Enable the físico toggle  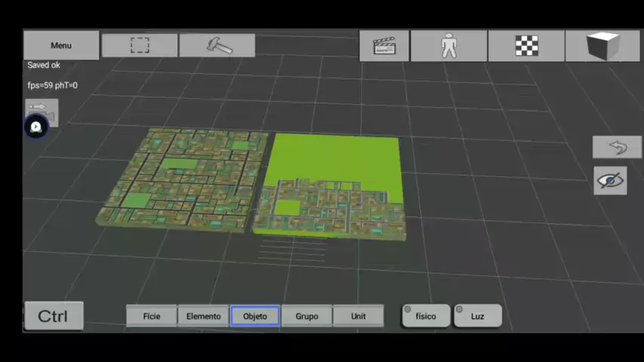425,316
